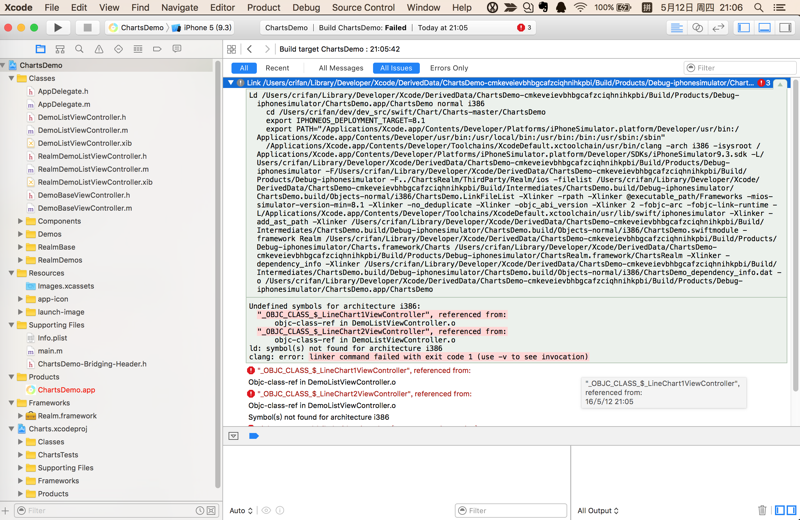The height and width of the screenshot is (520, 800).
Task: Toggle source-control status filter icon
Action: [211, 510]
